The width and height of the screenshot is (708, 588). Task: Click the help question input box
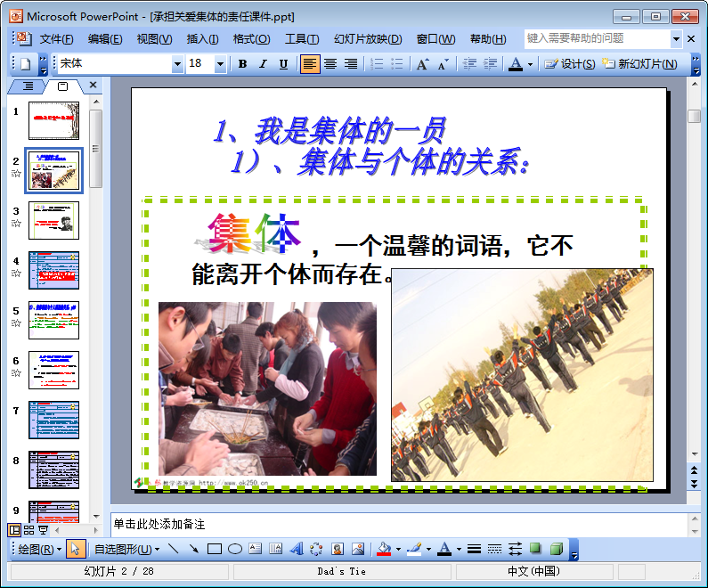click(597, 39)
